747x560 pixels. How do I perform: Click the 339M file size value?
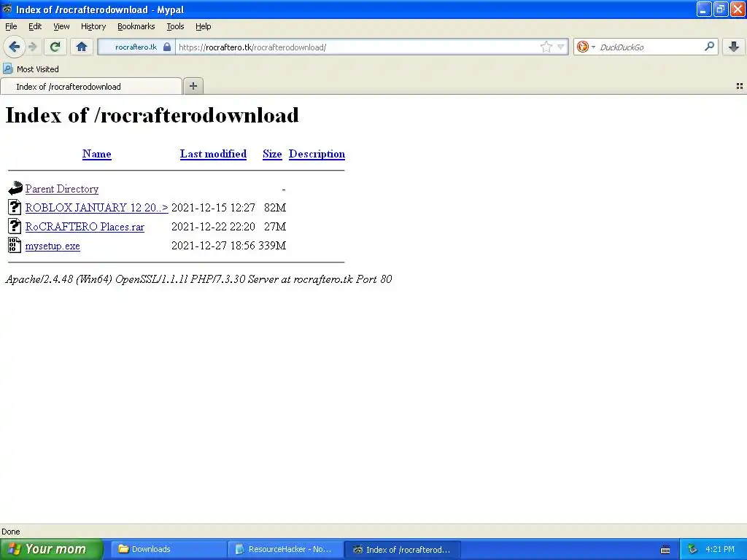click(272, 246)
